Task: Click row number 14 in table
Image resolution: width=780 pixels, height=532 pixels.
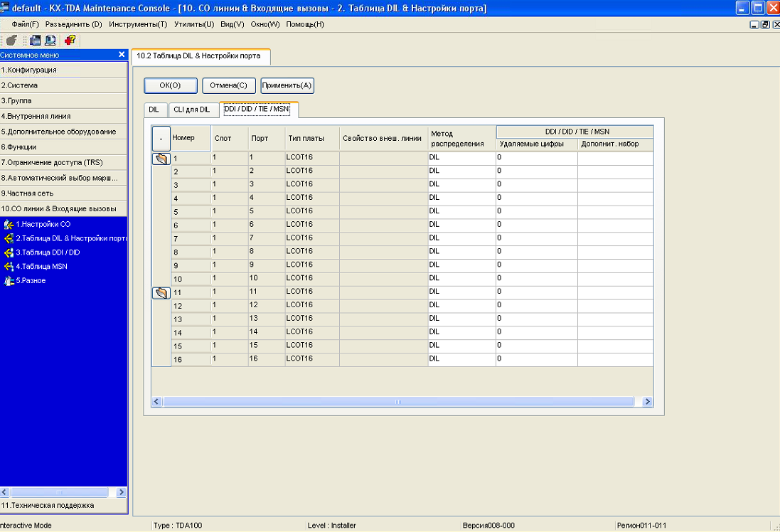Action: coord(191,332)
